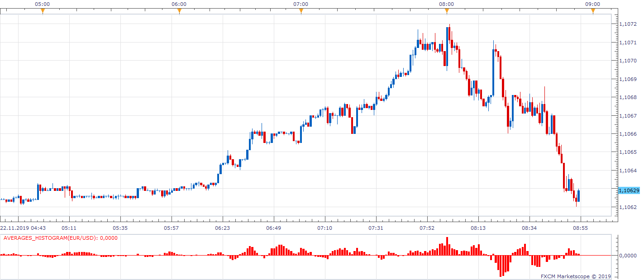The image size is (644, 280).
Task: Click the deepest negative histogram bar
Action: point(501,266)
